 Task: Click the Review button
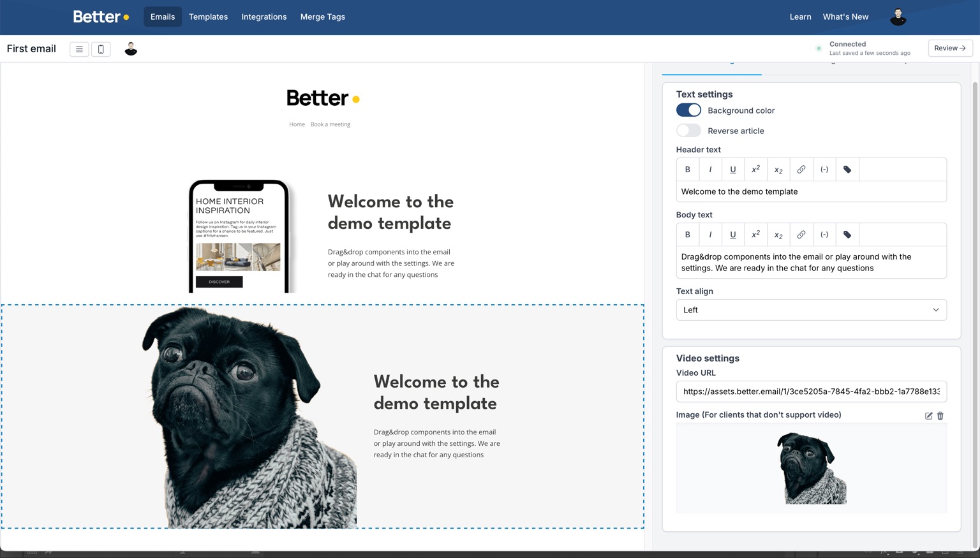(950, 48)
